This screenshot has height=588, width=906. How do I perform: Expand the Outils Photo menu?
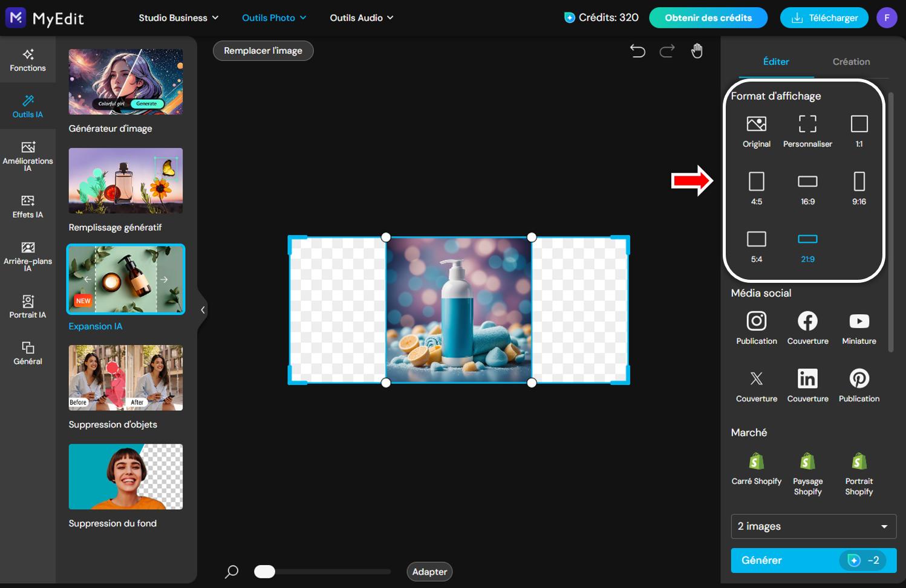[273, 18]
